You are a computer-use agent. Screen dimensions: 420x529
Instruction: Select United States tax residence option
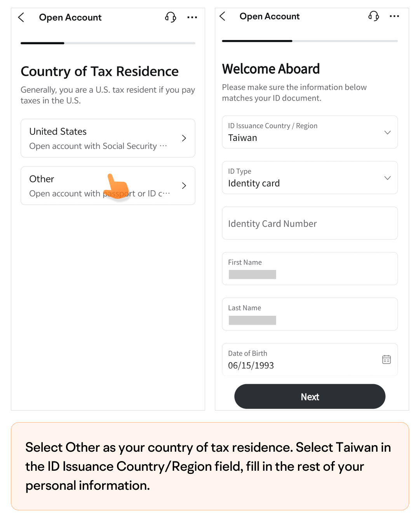(108, 138)
